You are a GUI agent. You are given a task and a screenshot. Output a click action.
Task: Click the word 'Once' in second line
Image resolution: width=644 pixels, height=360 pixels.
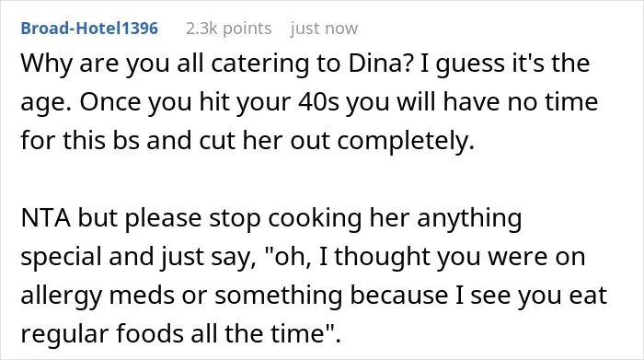click(x=110, y=102)
